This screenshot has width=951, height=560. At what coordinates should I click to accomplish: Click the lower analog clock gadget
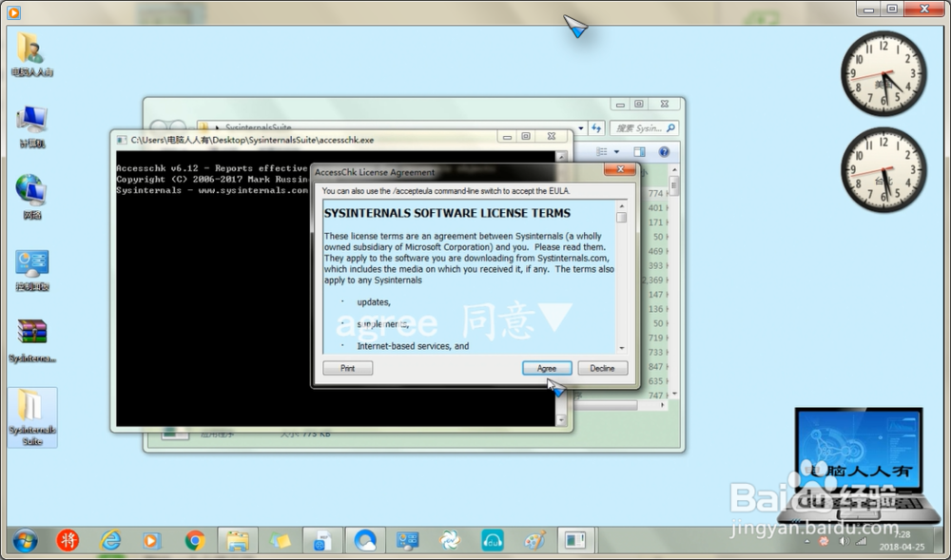coord(883,170)
